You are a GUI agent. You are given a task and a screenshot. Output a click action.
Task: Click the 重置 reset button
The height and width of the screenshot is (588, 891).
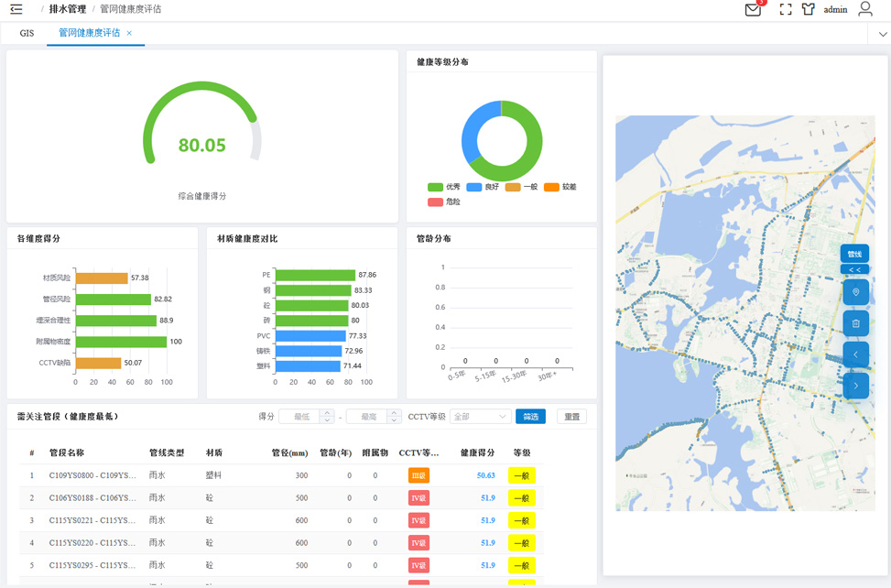[x=571, y=417]
